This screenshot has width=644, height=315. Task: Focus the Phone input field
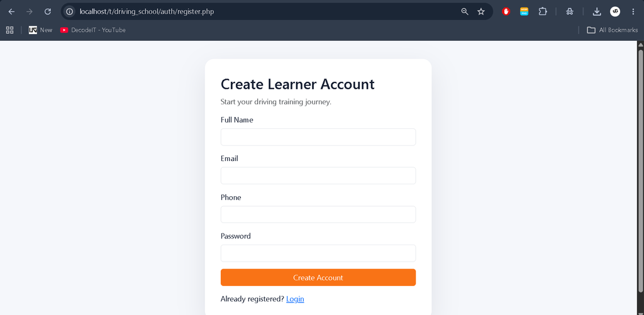coord(318,214)
